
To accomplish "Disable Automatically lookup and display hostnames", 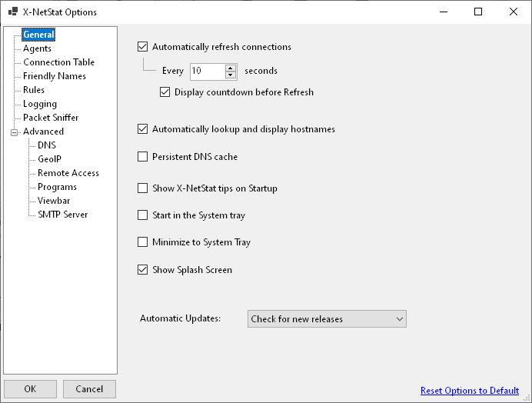I will [x=142, y=129].
